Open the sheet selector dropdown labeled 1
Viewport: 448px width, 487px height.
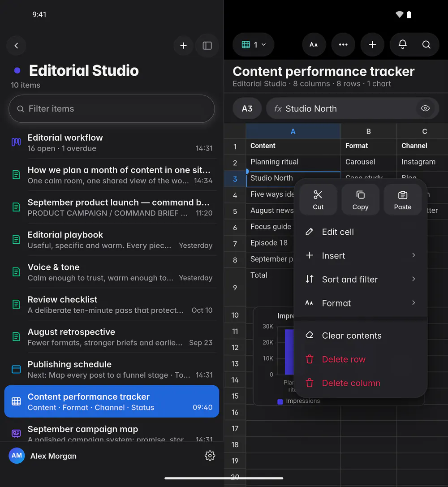[253, 45]
